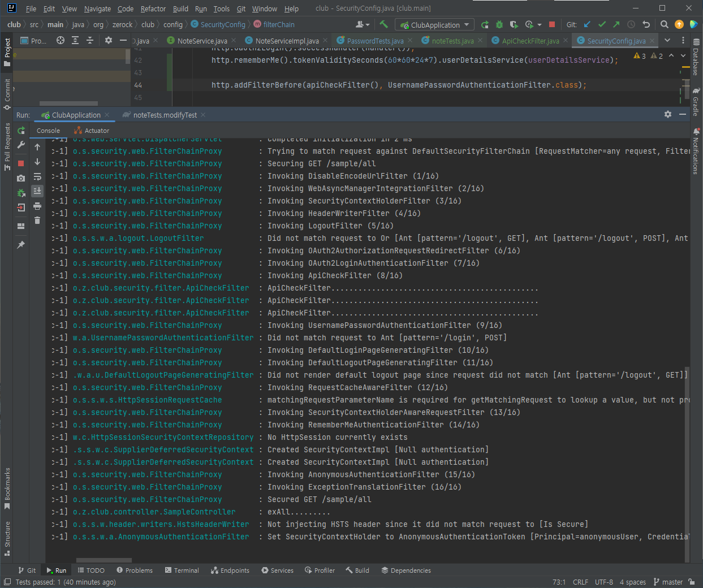Switch to noteTests.modifyTest run tab
This screenshot has height=588, width=703.
[165, 115]
